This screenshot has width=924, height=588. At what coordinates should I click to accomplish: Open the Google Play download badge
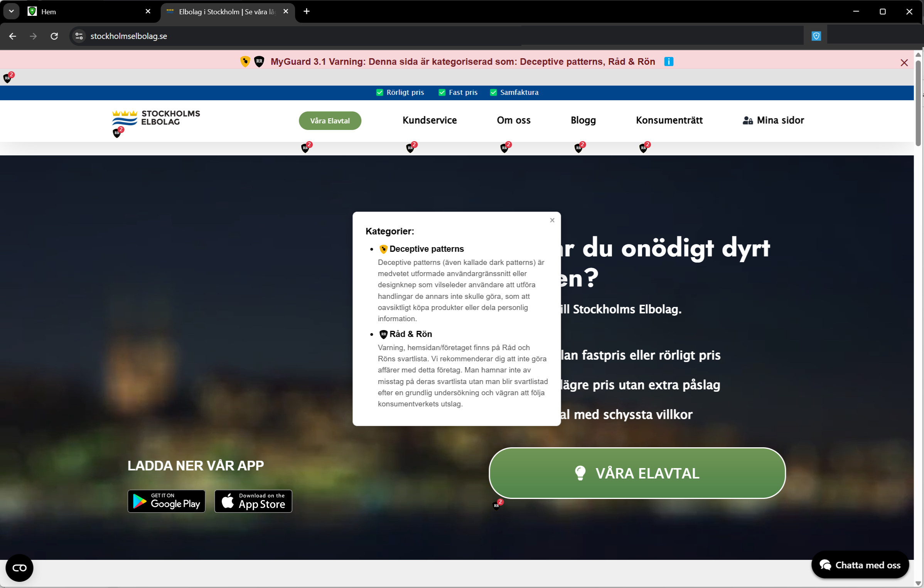[167, 501]
